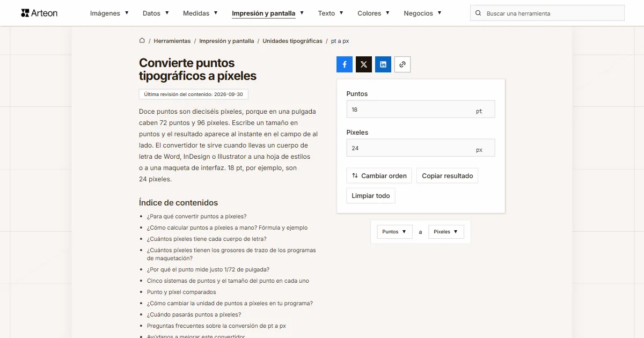Screen dimensions: 644x338
Task: Open the Impresión y pantalla breadcrumb link
Action: click(x=226, y=41)
